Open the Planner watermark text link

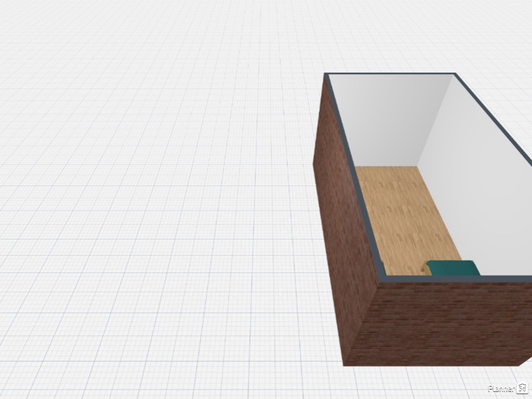tap(501, 388)
